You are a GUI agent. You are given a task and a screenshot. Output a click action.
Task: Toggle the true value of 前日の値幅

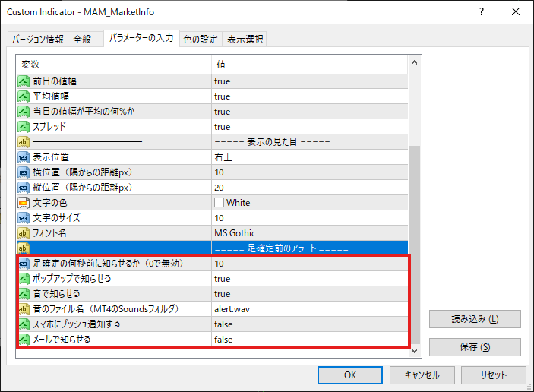coord(309,81)
